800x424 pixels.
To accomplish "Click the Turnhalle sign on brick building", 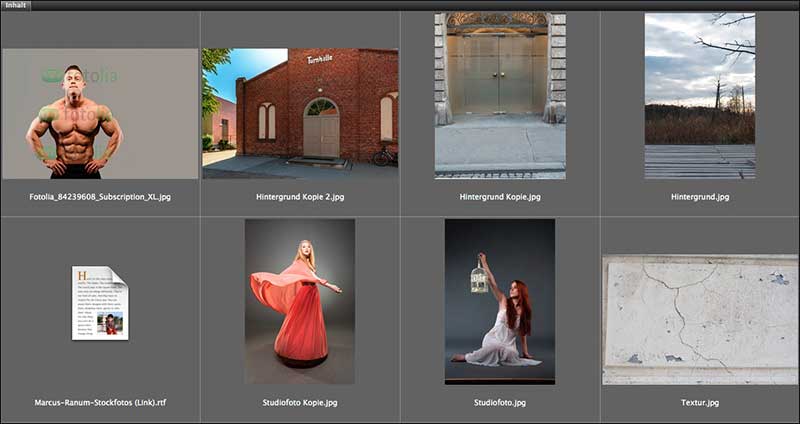I will click(x=320, y=60).
